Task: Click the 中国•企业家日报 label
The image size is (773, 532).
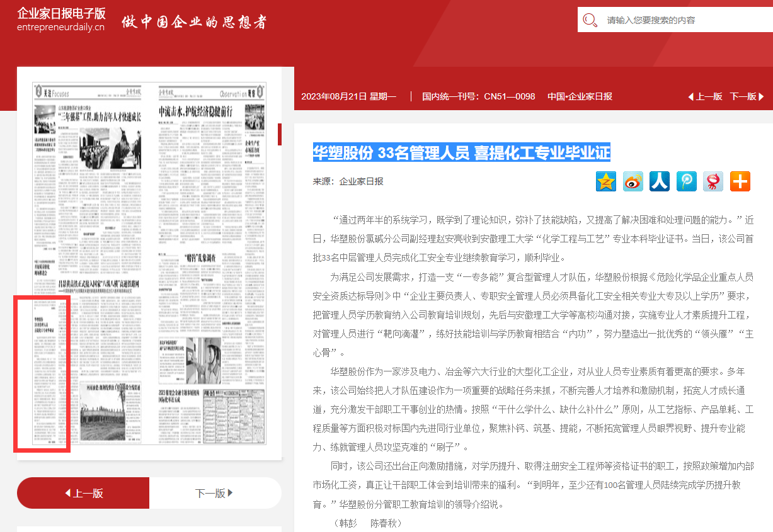Action: click(x=580, y=96)
